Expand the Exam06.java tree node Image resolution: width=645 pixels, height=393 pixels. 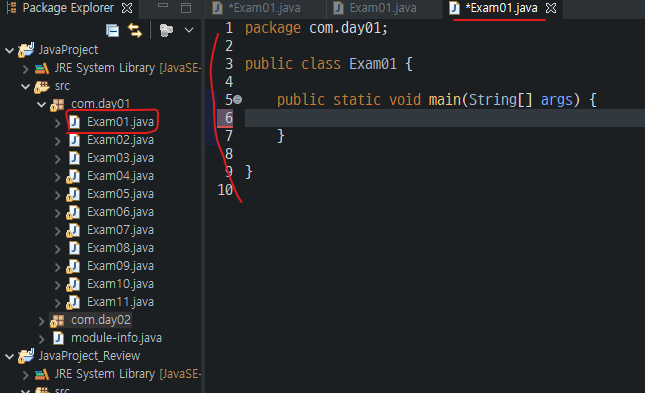click(58, 213)
